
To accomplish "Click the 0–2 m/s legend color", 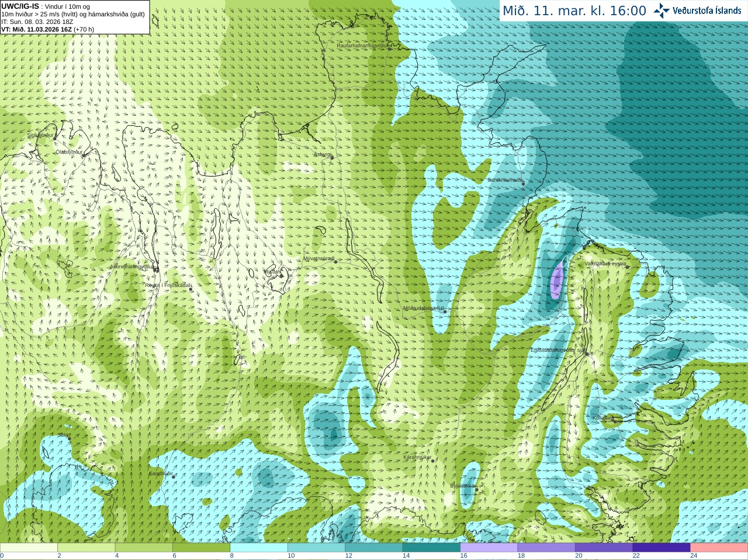I will (29, 548).
